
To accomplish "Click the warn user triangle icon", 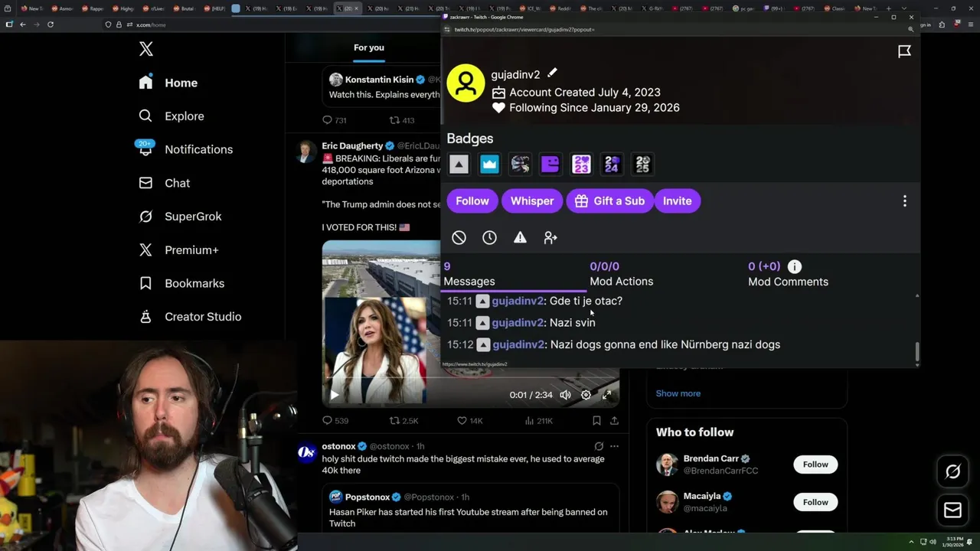I will coord(520,238).
